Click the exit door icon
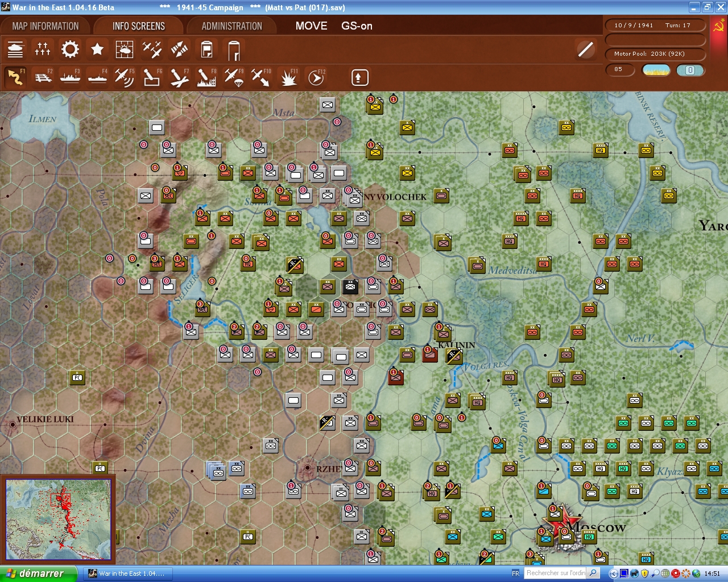The width and height of the screenshot is (728, 582). [234, 49]
